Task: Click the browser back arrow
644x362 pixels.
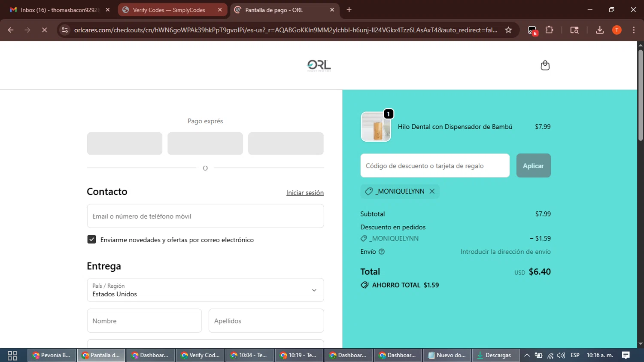Action: [11, 30]
